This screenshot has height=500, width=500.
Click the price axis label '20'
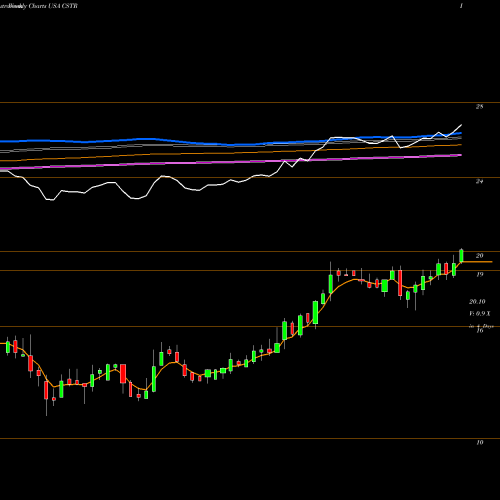click(479, 256)
